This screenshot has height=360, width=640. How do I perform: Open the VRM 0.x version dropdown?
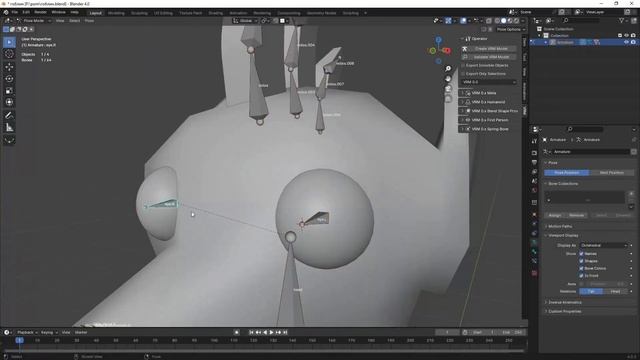489,82
